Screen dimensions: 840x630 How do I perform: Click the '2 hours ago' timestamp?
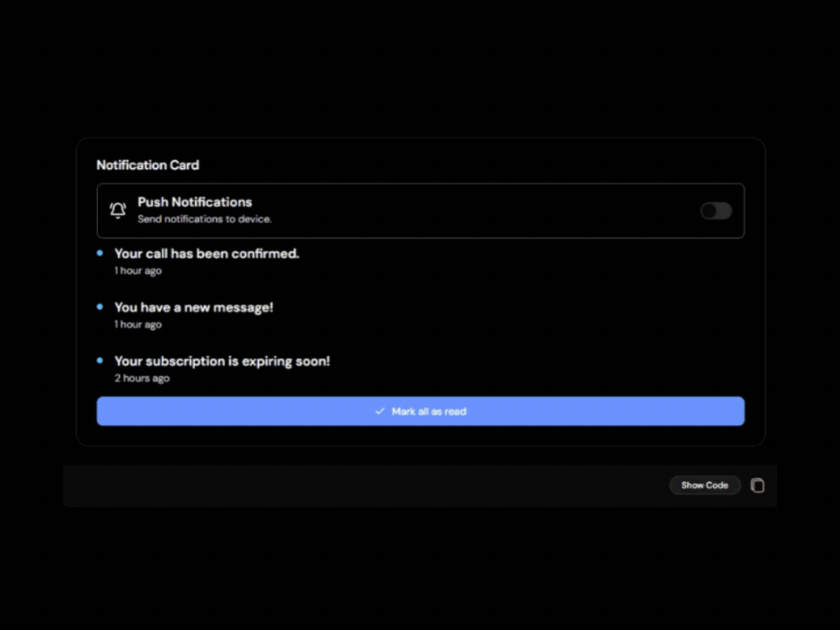pyautogui.click(x=142, y=378)
